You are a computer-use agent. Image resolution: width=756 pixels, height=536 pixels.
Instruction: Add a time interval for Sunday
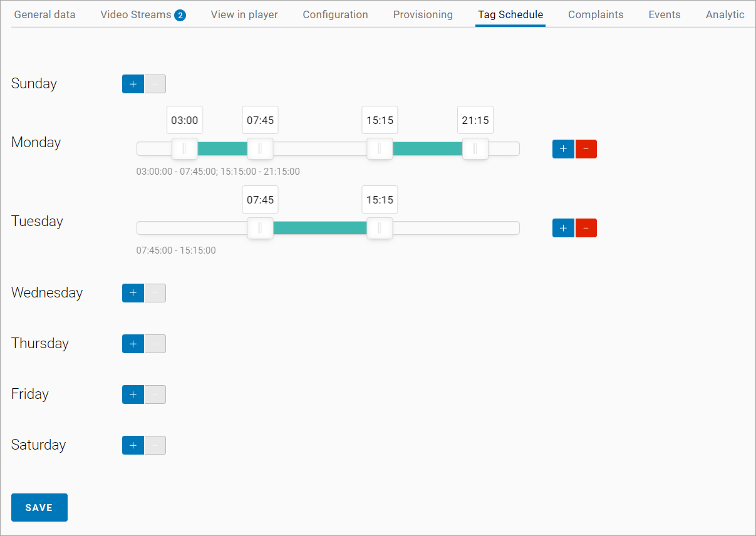(x=133, y=84)
